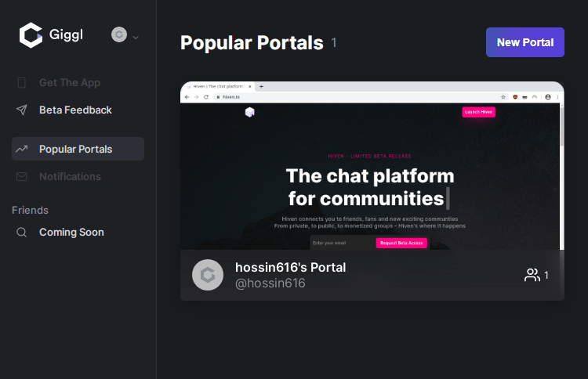This screenshot has height=379, width=588.
Task: Click the paper plane Beta Feedback icon
Action: (22, 110)
